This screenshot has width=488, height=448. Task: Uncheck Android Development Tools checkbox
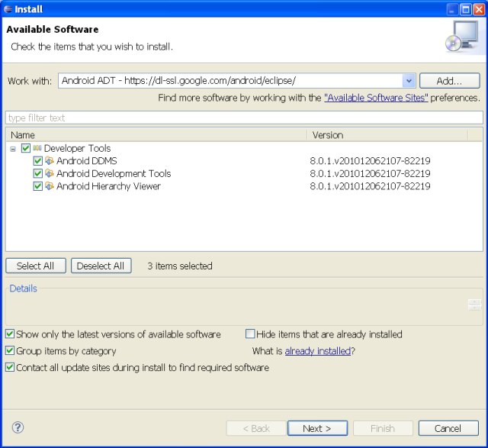(x=38, y=173)
